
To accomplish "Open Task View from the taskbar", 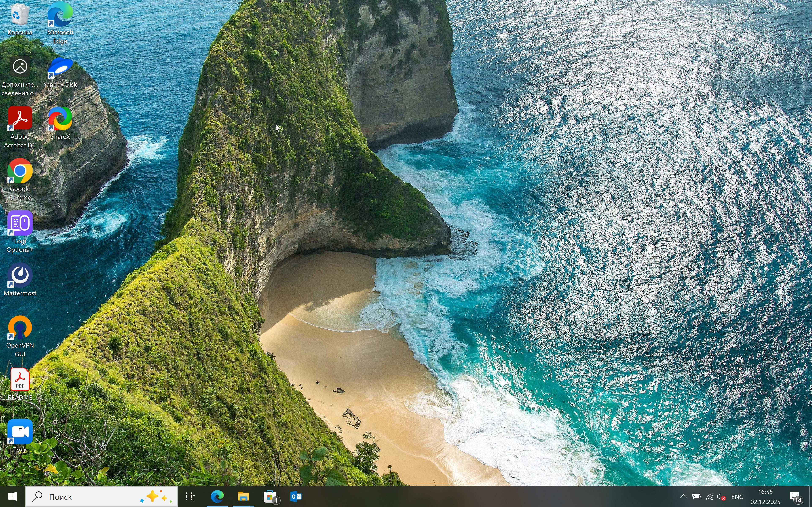I will coord(190,497).
